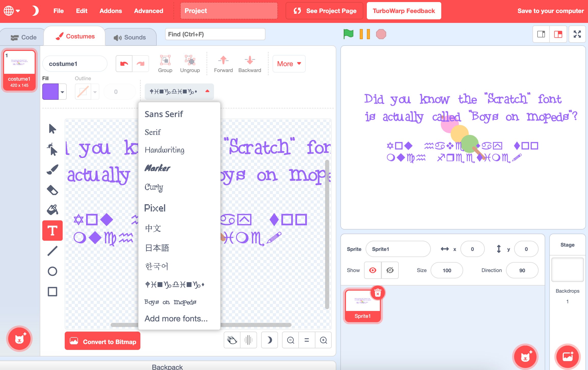This screenshot has height=370, width=588.
Task: Open choose a sprite button
Action: click(526, 357)
